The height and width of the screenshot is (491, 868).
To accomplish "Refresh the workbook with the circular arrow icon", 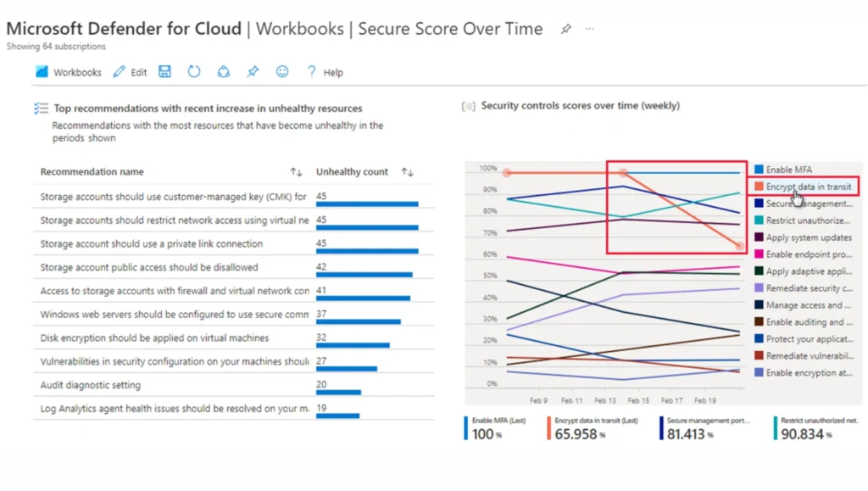I will click(194, 71).
